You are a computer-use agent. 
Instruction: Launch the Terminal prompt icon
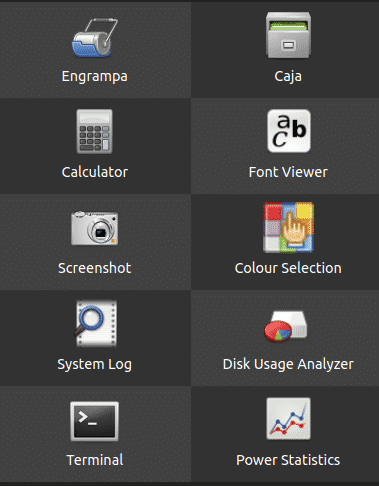tap(95, 421)
